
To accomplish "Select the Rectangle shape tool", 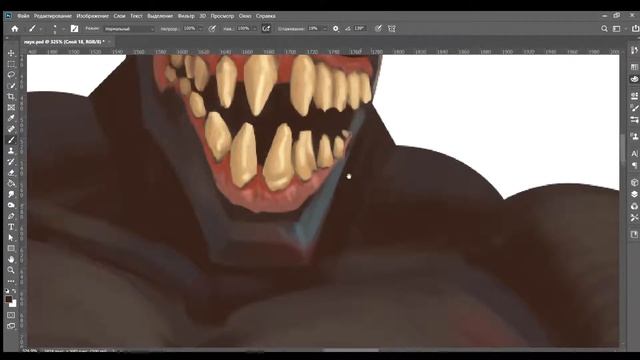I will [x=11, y=248].
